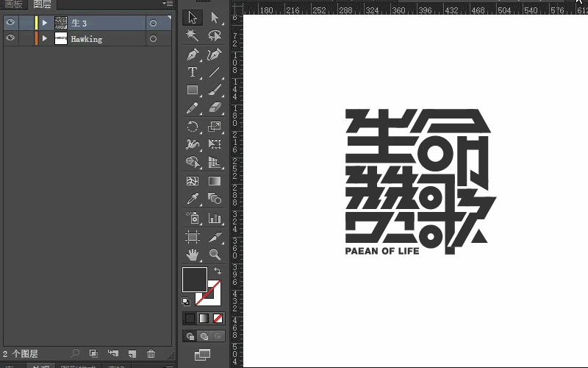Select the Slice tool
The width and height of the screenshot is (588, 368).
click(215, 237)
